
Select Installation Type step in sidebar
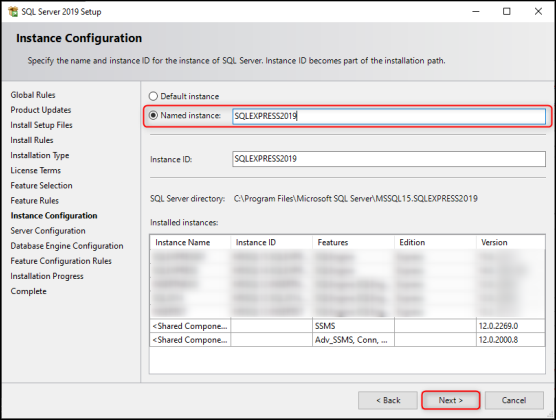[40, 155]
